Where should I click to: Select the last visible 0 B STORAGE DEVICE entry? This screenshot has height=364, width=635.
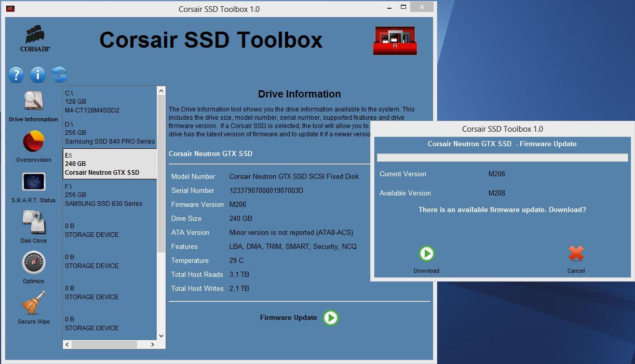pyautogui.click(x=110, y=324)
